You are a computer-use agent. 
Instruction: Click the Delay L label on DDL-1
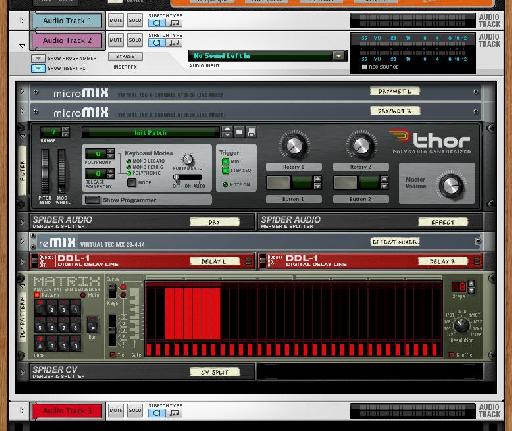pos(214,261)
